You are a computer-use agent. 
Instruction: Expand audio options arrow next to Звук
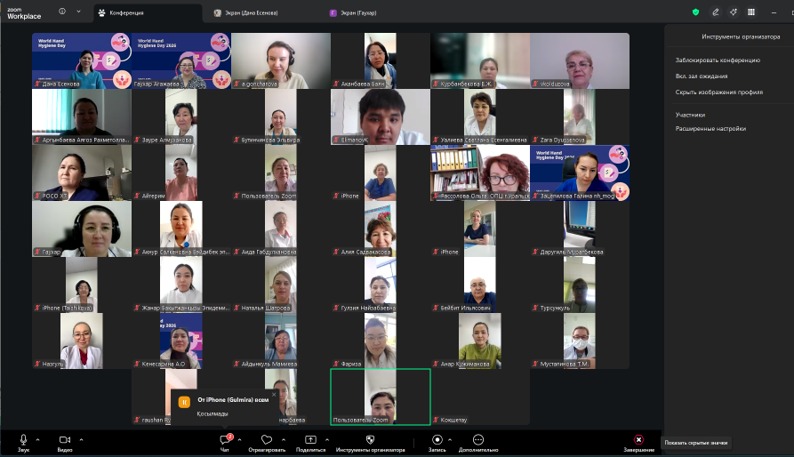point(38,439)
